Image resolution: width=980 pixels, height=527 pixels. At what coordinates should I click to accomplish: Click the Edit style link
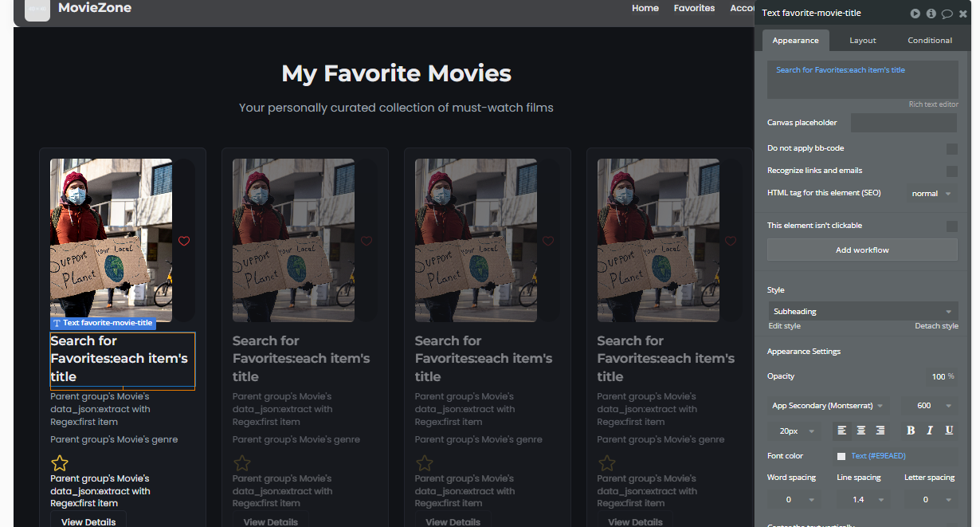pos(784,326)
